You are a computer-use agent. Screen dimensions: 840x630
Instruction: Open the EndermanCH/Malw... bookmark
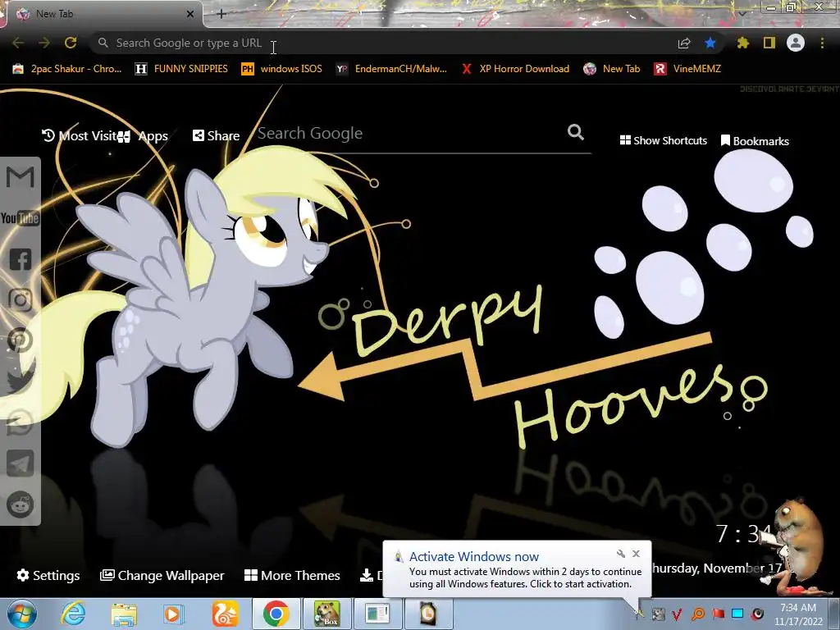(x=391, y=69)
